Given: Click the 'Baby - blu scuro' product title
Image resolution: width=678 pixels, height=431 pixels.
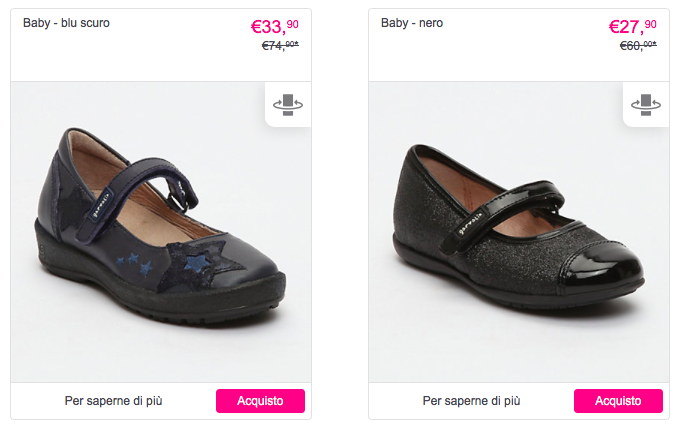Looking at the screenshot, I should pyautogui.click(x=66, y=22).
